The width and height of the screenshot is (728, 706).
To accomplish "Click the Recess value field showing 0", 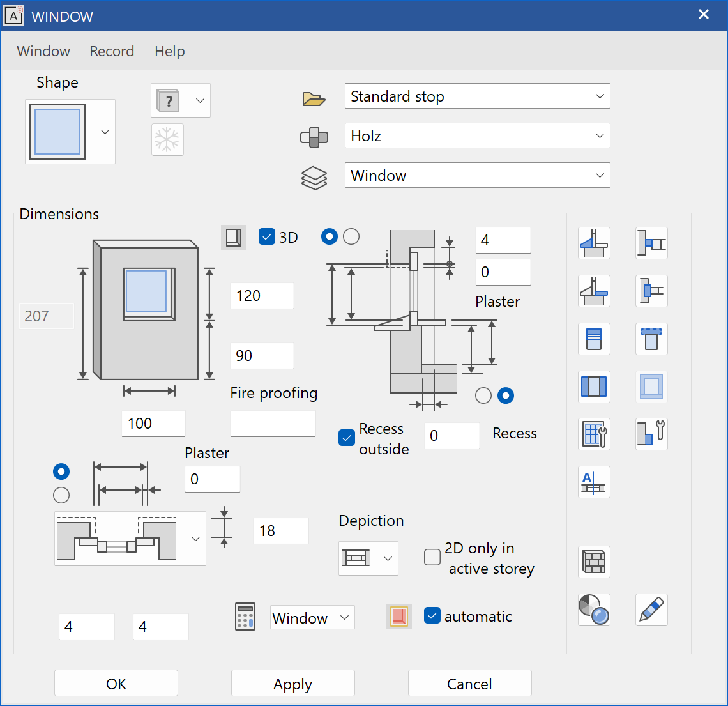I will click(x=451, y=436).
